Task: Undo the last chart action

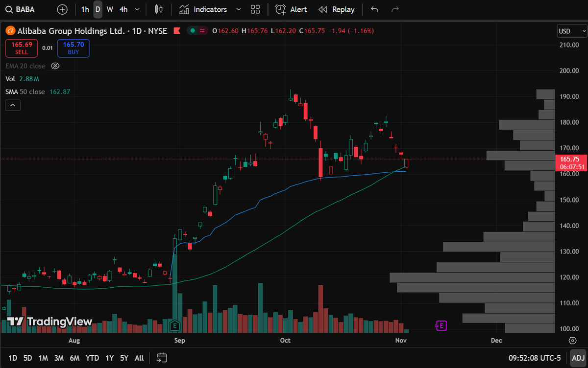Action: (x=375, y=9)
